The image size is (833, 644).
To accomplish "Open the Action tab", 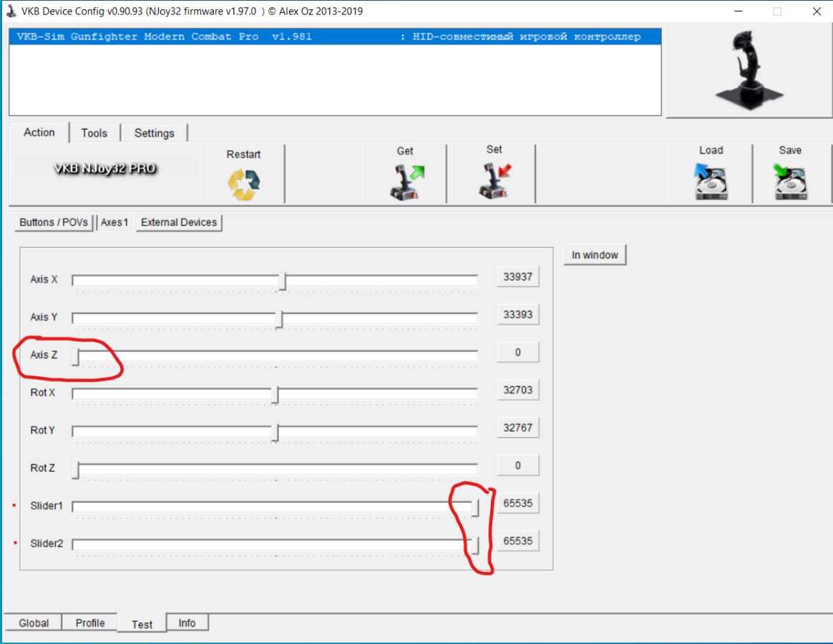I will (39, 132).
